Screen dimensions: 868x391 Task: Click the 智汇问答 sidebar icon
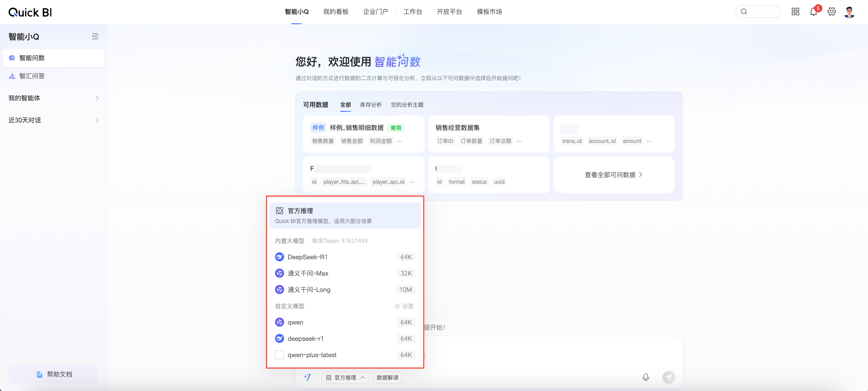click(x=12, y=76)
